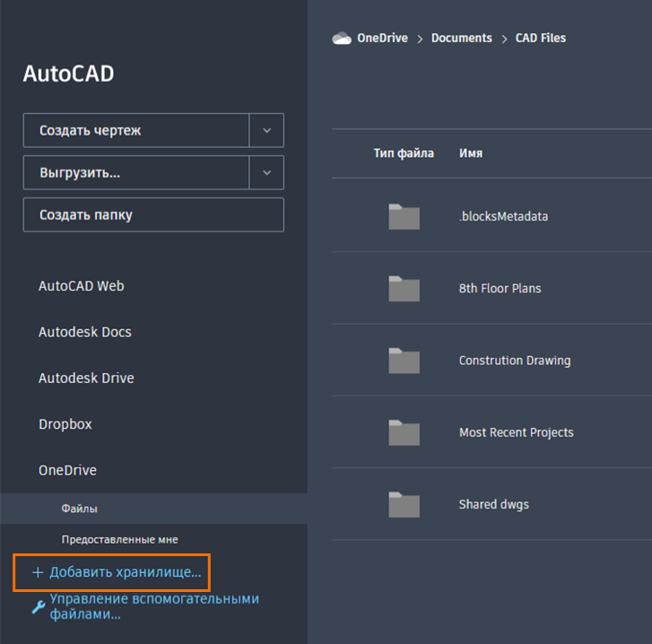Screen dimensions: 652x644
Task: Click the plus icon to add storage
Action: tap(38, 572)
